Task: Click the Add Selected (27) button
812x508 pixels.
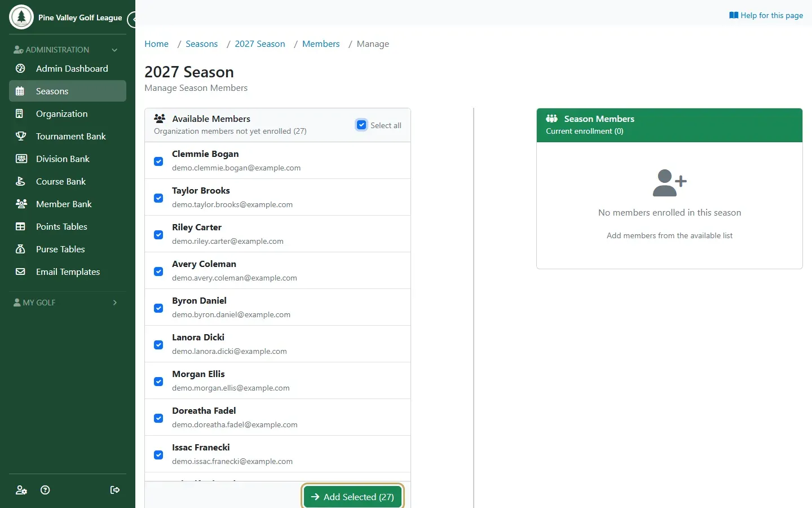Action: [x=352, y=497]
